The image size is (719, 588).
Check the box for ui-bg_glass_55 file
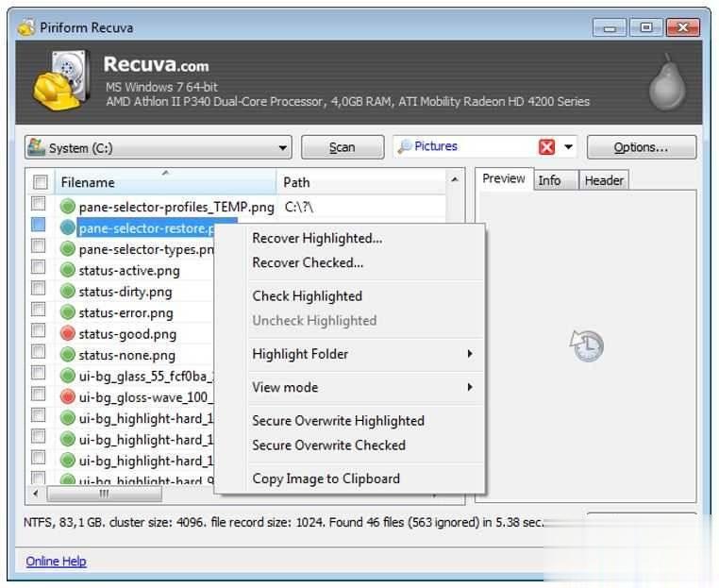coord(38,373)
